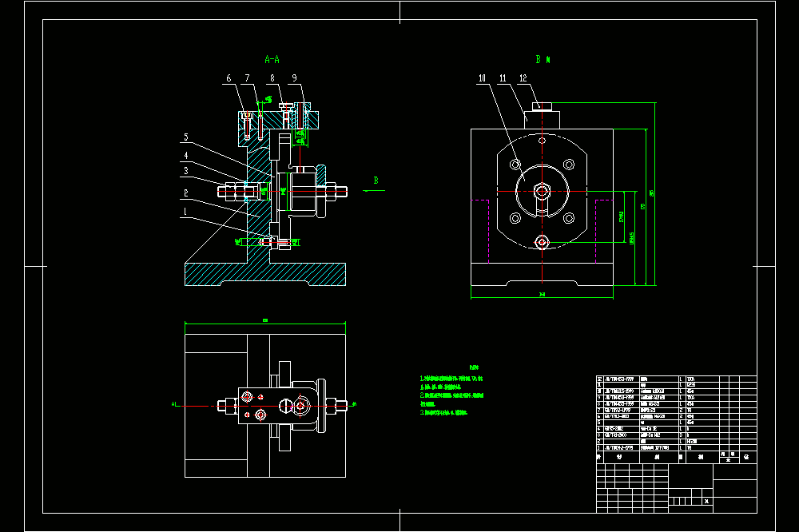The width and height of the screenshot is (799, 532).
Task: Select part callout number 8
Action: click(x=272, y=78)
